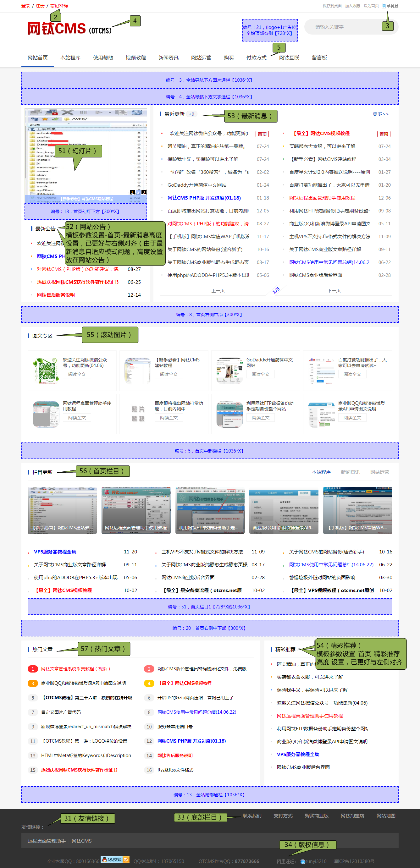Switch slideshow to slide 1

[132, 192]
